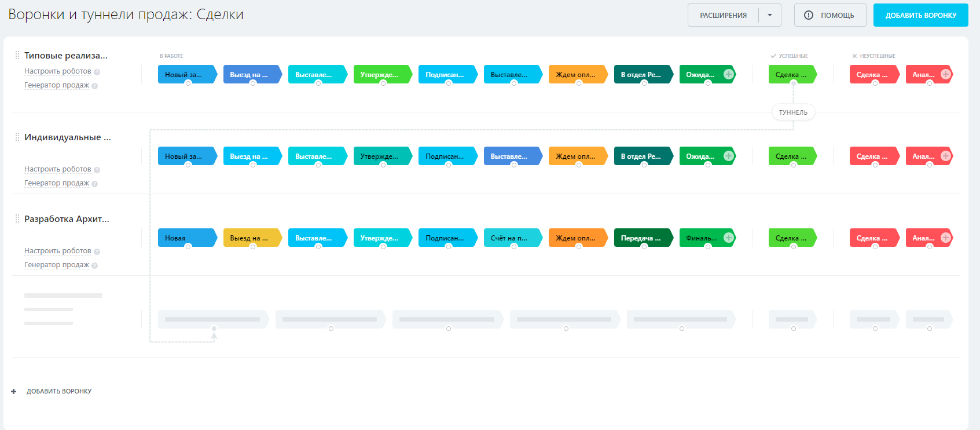Click help icon beside Генератор продаж in Разработка Архит...
The image size is (980, 430).
[94, 265]
